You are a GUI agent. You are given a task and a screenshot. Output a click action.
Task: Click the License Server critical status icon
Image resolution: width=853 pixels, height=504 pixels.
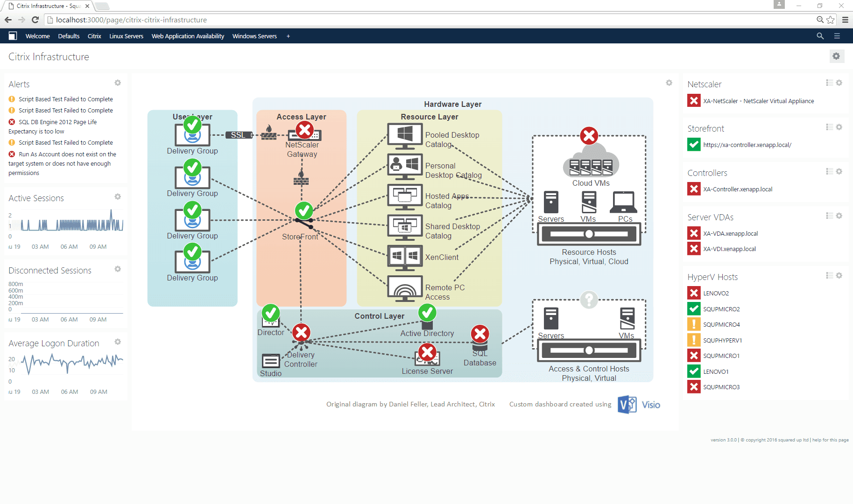pyautogui.click(x=427, y=352)
